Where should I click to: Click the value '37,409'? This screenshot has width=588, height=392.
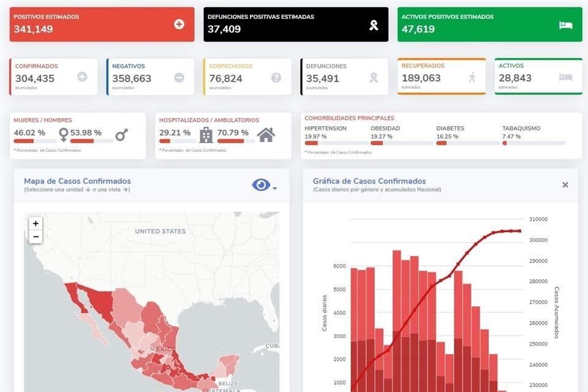click(x=224, y=29)
